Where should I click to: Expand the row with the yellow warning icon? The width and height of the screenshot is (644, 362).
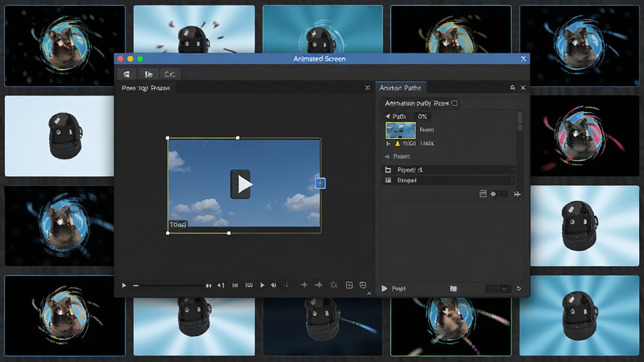point(387,144)
